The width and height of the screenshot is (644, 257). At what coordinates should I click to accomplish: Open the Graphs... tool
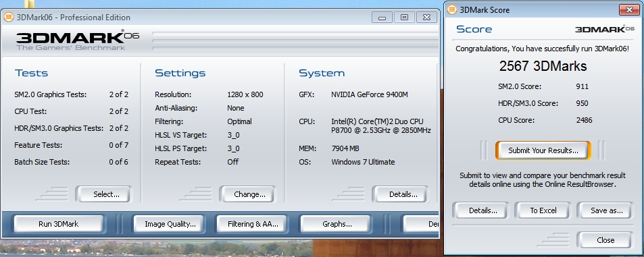pos(335,224)
